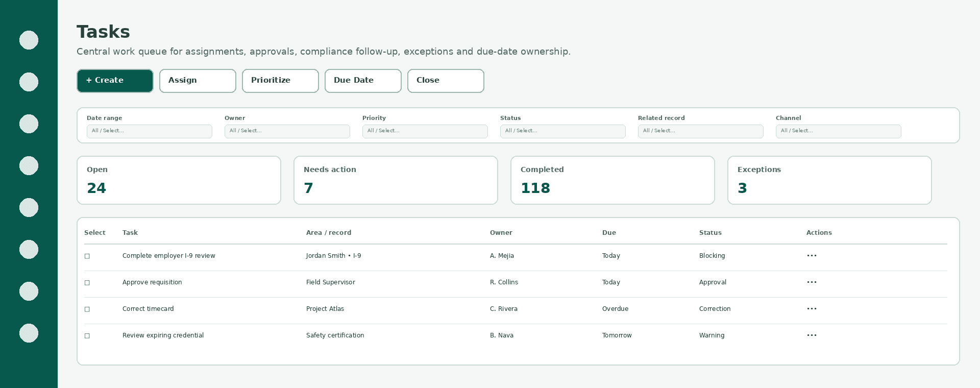The height and width of the screenshot is (388, 980).
Task: Open the task 'Approve requisition'
Action: pos(152,282)
